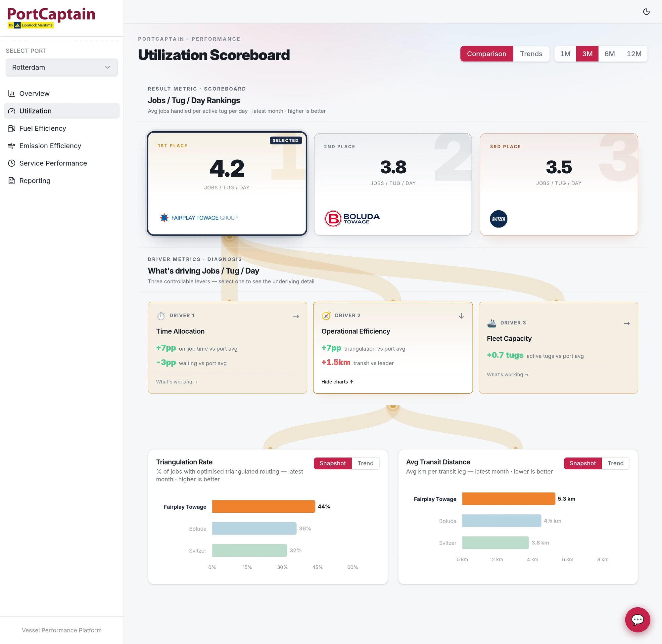
Task: Click the -3pp waiting vs port avg value
Action: tap(166, 362)
